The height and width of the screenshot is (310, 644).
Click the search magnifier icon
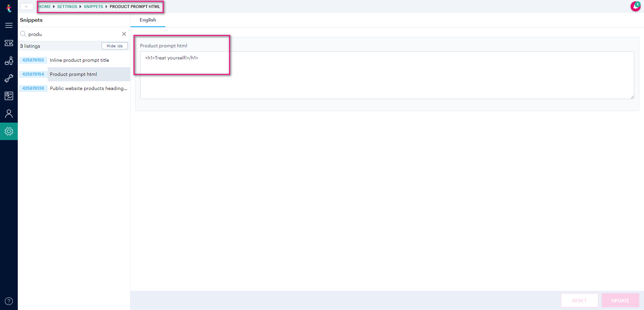[x=23, y=34]
